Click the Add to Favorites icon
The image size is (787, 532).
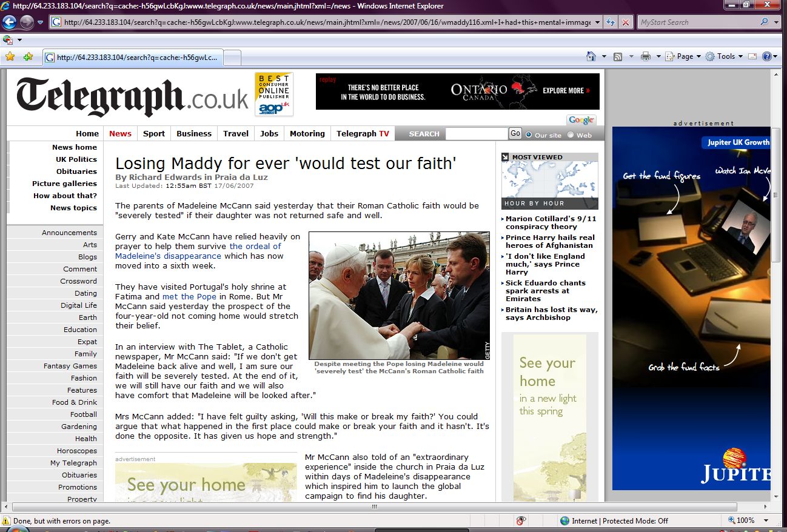tap(28, 57)
